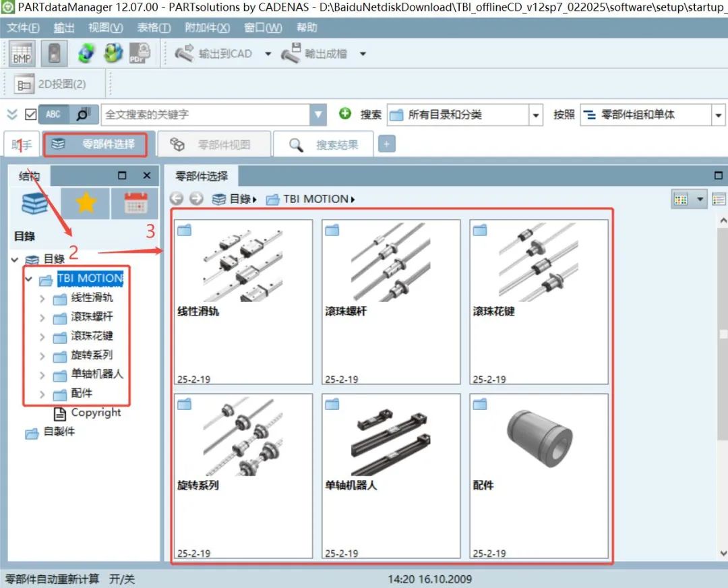
Task: Switch to the 零部件选择 tab
Action: point(95,144)
